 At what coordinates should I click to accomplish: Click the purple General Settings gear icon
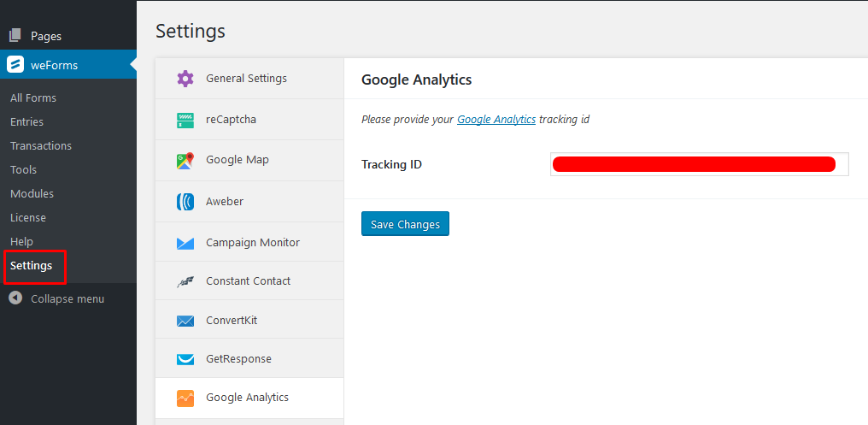(x=185, y=79)
